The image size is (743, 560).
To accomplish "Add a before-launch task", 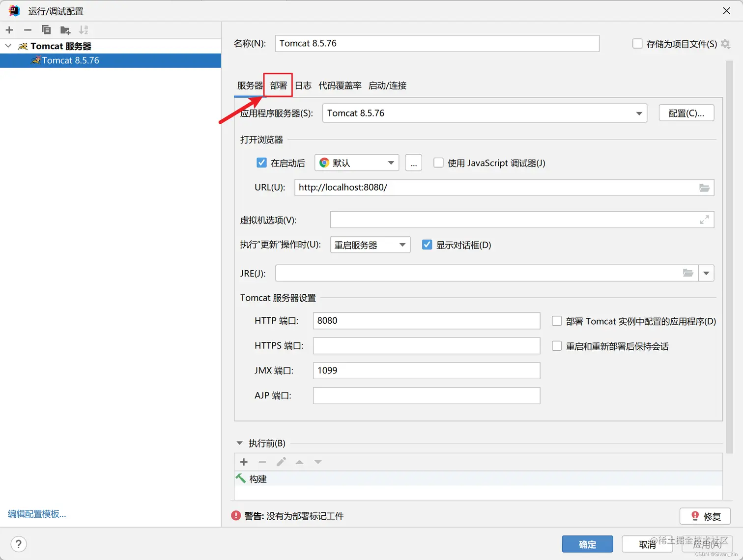I will pyautogui.click(x=244, y=462).
